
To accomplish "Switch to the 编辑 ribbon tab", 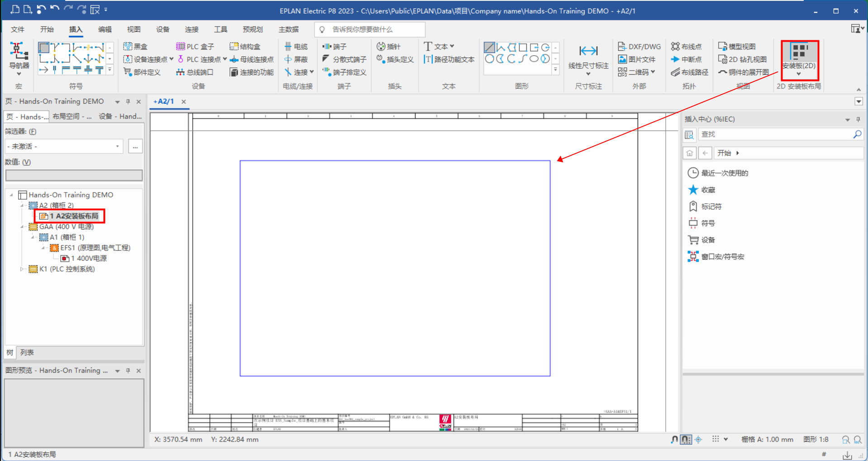I will pyautogui.click(x=105, y=29).
